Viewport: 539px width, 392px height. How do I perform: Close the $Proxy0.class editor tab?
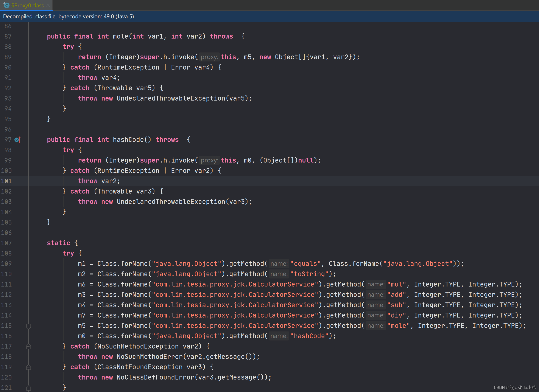pyautogui.click(x=48, y=5)
